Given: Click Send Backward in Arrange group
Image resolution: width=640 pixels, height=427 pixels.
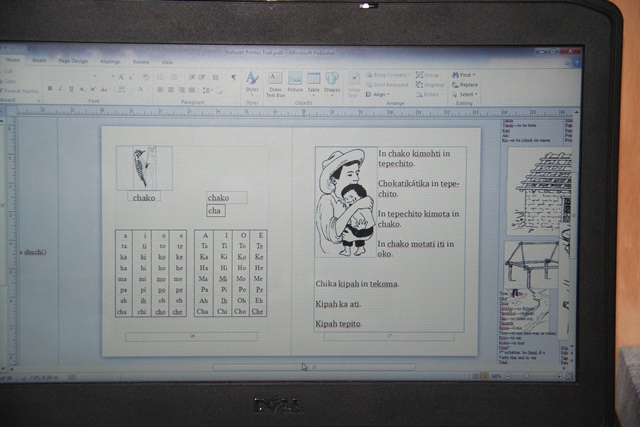Looking at the screenshot, I should 388,85.
